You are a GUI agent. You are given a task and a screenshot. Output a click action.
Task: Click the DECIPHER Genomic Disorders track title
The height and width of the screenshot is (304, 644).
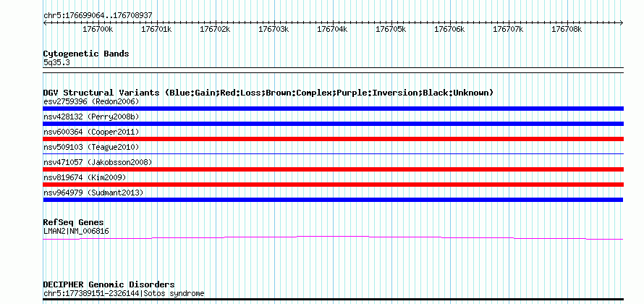coord(109,284)
